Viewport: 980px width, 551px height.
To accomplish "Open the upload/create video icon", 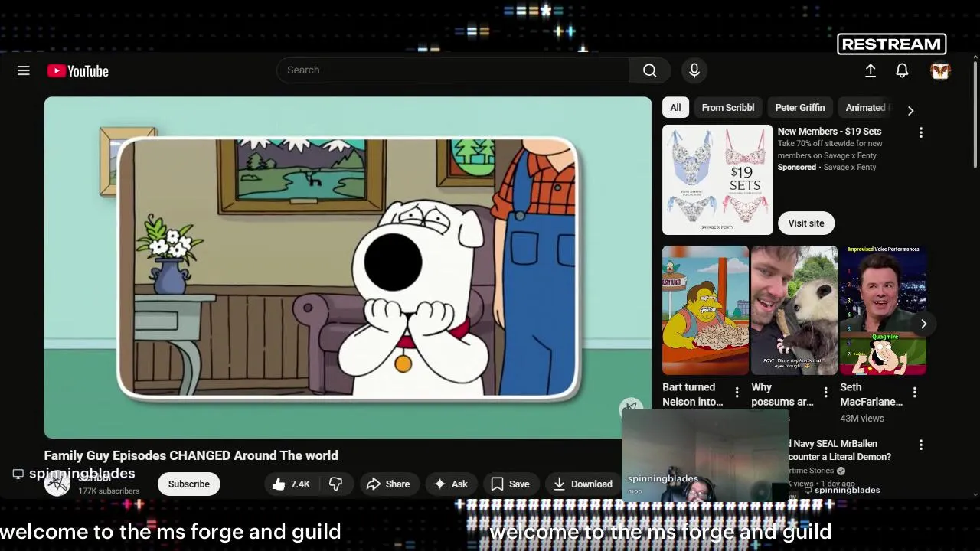I will (871, 70).
